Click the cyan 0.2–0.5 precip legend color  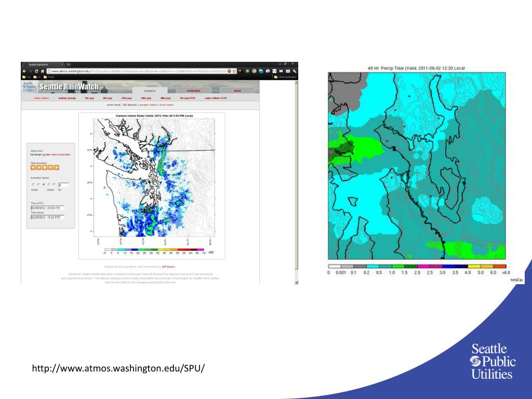tap(373, 267)
